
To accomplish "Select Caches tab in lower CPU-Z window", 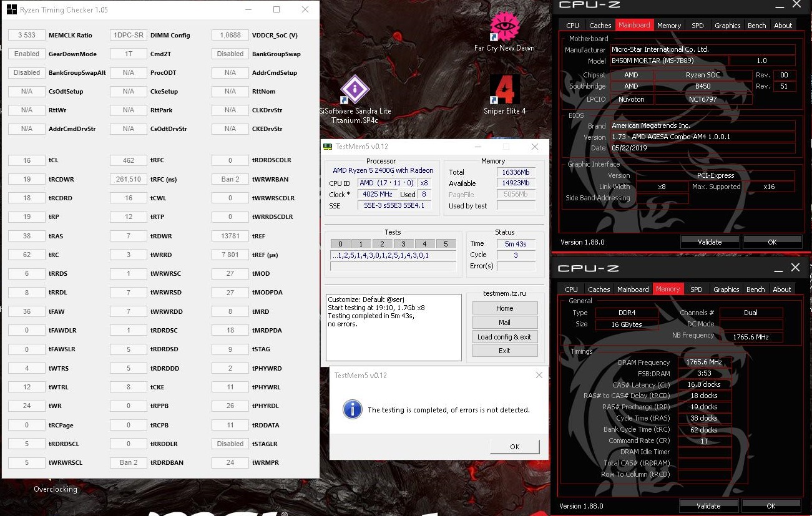I will coord(599,290).
